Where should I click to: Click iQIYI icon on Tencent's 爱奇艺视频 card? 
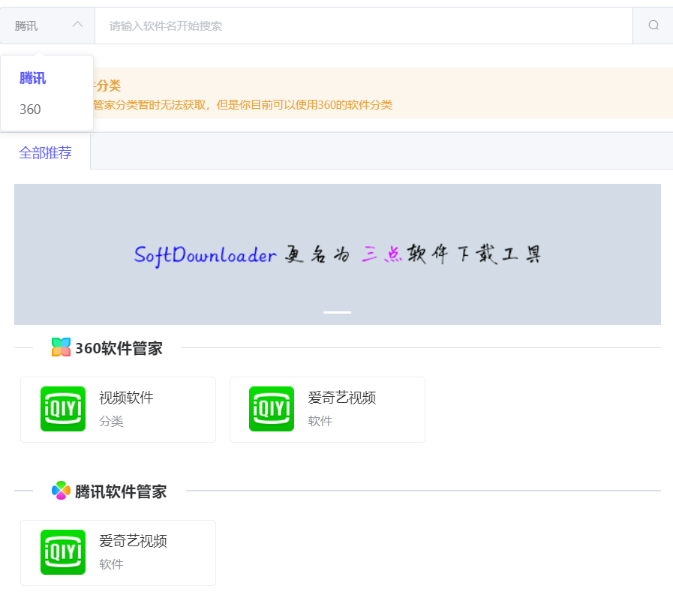pyautogui.click(x=63, y=552)
